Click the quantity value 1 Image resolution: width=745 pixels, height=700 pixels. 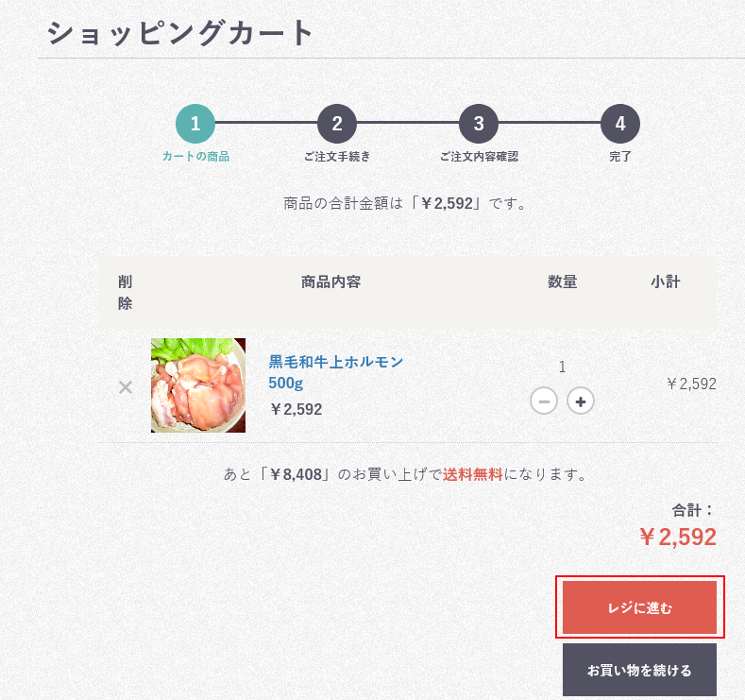click(x=562, y=367)
